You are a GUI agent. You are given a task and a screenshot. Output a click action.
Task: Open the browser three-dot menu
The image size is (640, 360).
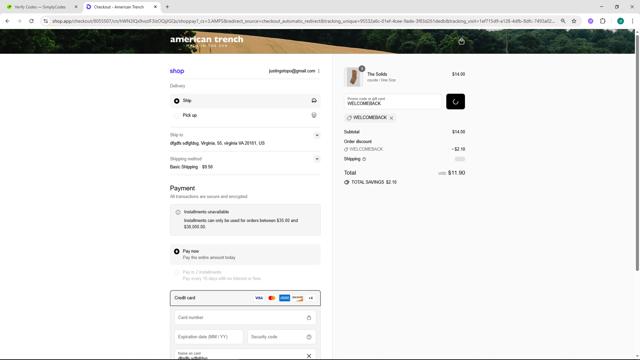[632, 21]
